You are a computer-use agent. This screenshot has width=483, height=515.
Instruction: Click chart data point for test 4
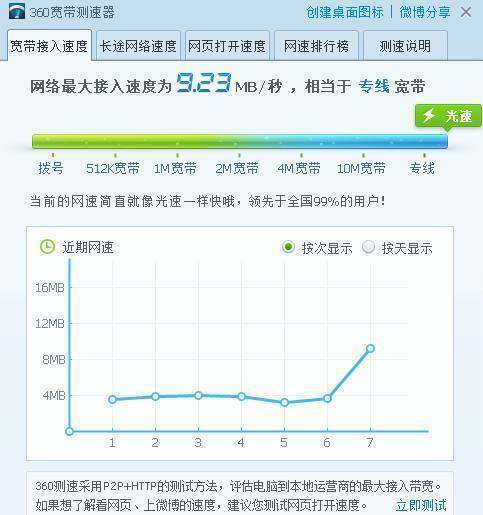coord(241,396)
